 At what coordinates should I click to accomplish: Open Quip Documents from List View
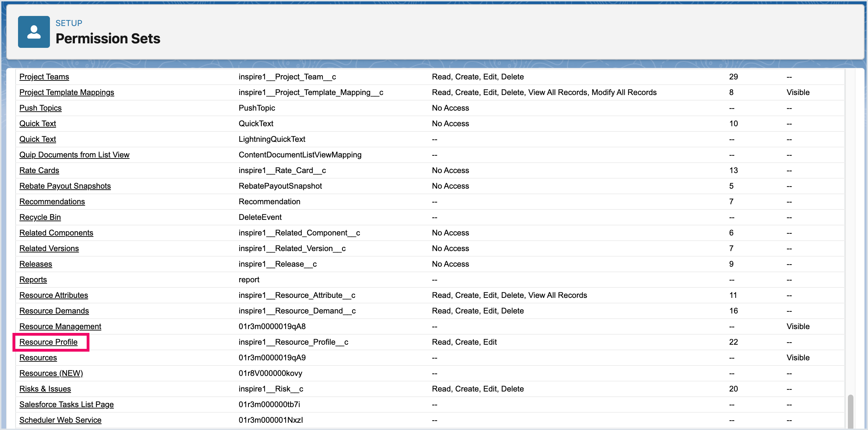(x=74, y=155)
